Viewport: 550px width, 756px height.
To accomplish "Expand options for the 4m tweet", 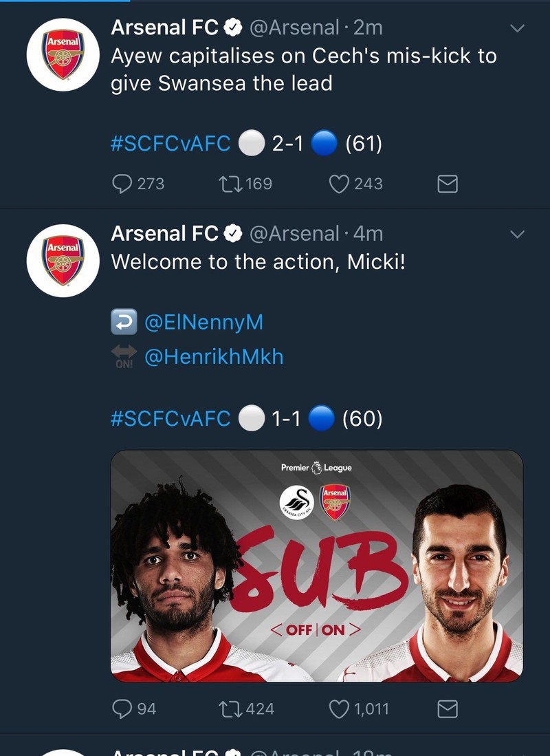I will (517, 235).
